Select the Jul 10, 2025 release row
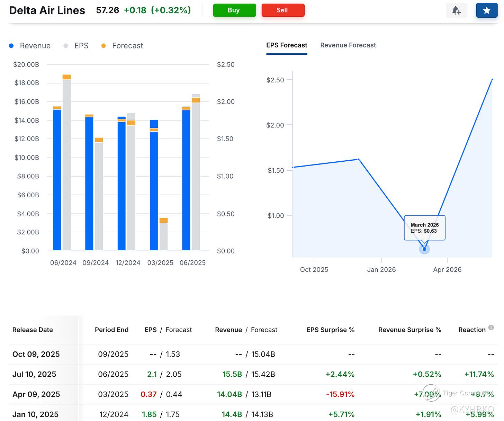This screenshot has height=421, width=504. pyautogui.click(x=34, y=374)
